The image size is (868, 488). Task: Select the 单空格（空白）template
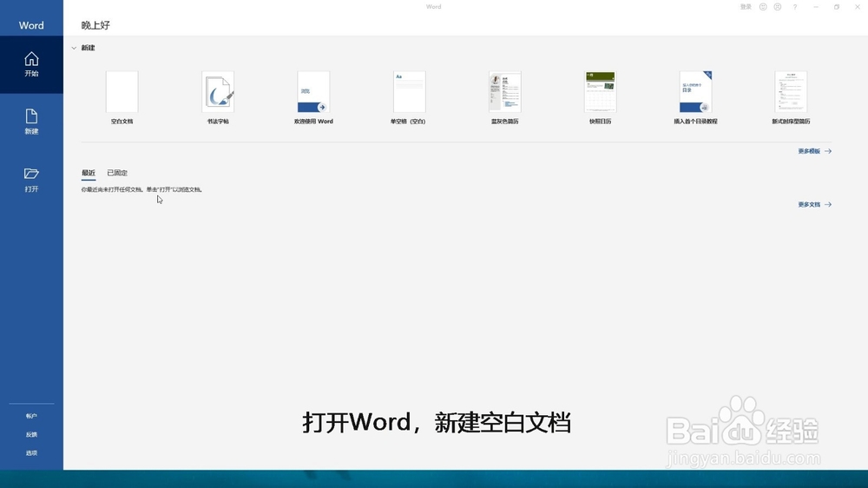pyautogui.click(x=409, y=97)
